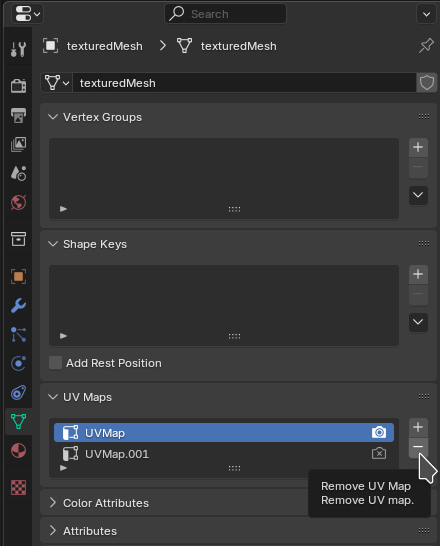Image resolution: width=440 pixels, height=546 pixels.
Task: Open the Modifiers wrench tab
Action: [18, 305]
